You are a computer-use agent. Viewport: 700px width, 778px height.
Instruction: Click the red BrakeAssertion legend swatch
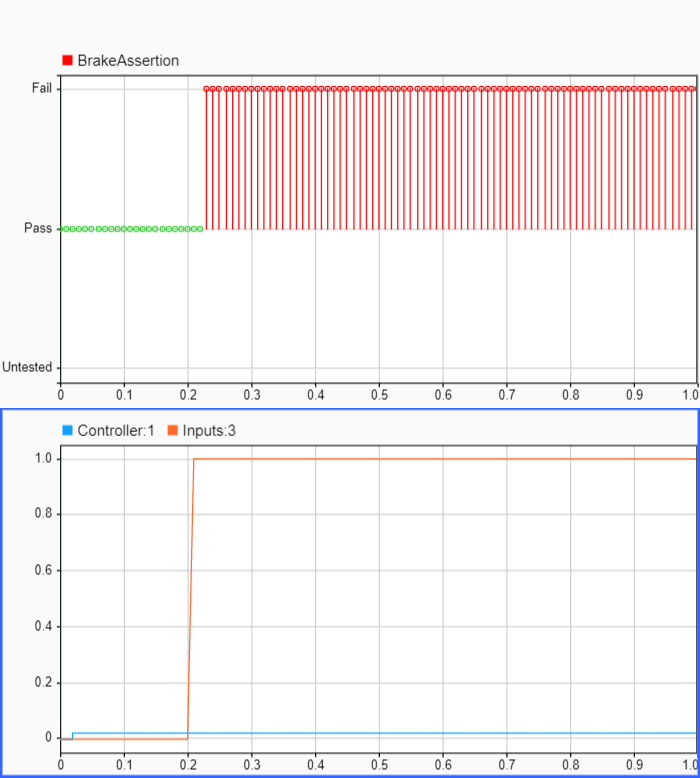67,61
